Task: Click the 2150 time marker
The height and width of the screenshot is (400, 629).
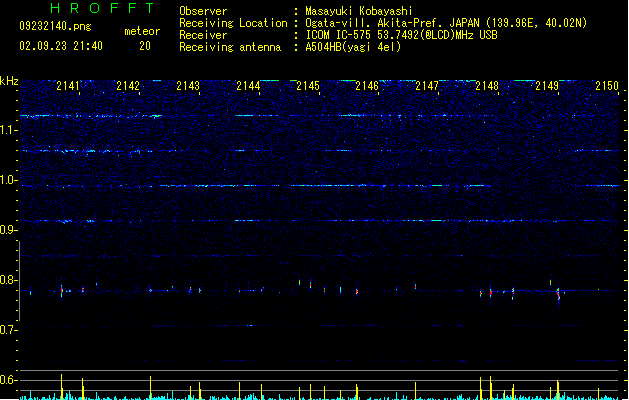Action: click(607, 86)
